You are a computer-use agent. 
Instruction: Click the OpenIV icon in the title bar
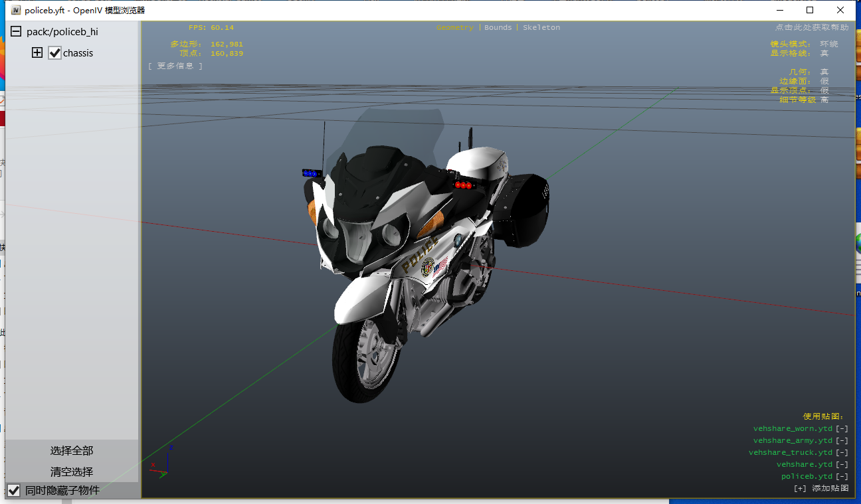(x=16, y=10)
